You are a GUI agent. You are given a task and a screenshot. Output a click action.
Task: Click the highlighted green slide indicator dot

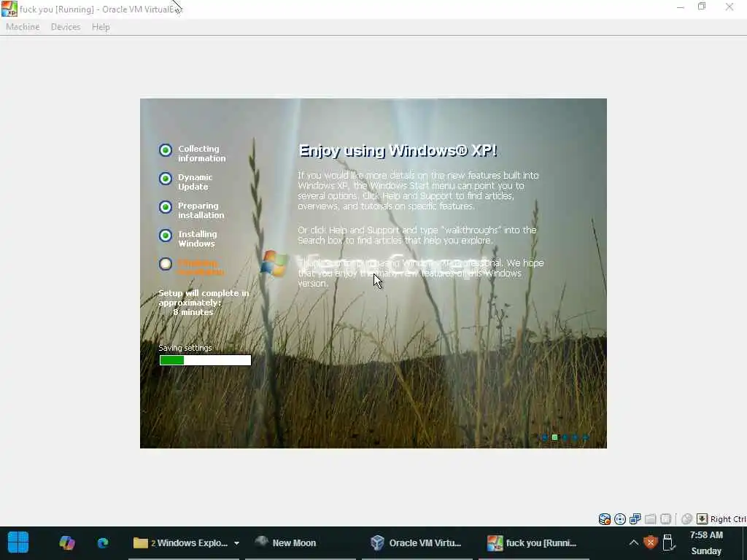tap(555, 437)
